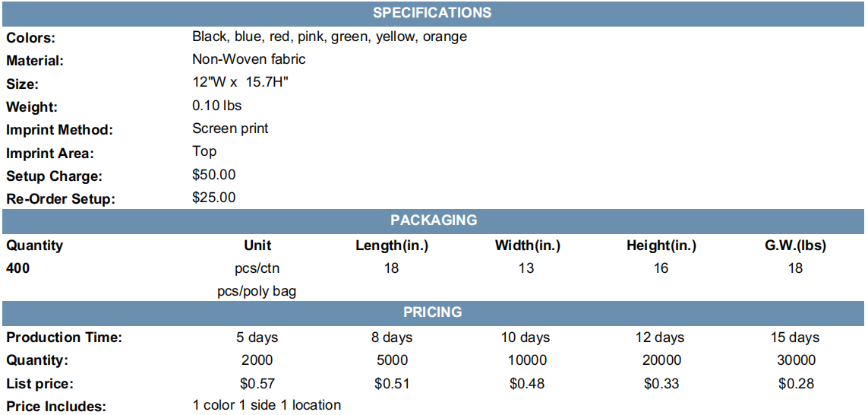Click the color list starting with Black
The width and height of the screenshot is (868, 415).
(330, 37)
